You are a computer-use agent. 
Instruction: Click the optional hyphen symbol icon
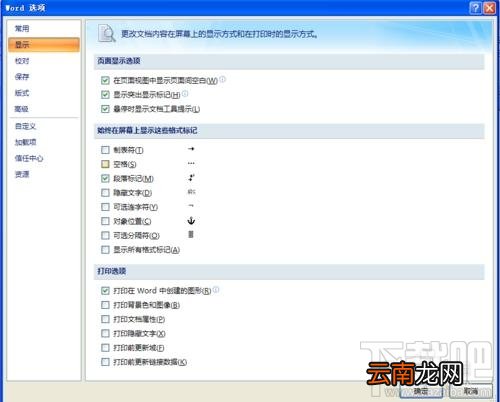pos(191,206)
